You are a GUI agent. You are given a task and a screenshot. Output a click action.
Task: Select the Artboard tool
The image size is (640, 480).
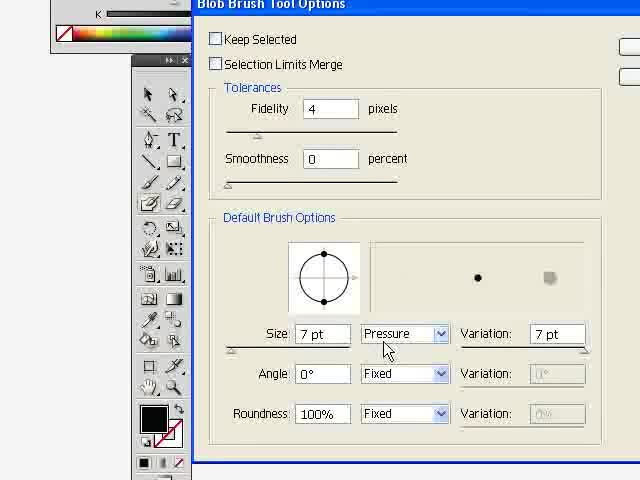149,366
